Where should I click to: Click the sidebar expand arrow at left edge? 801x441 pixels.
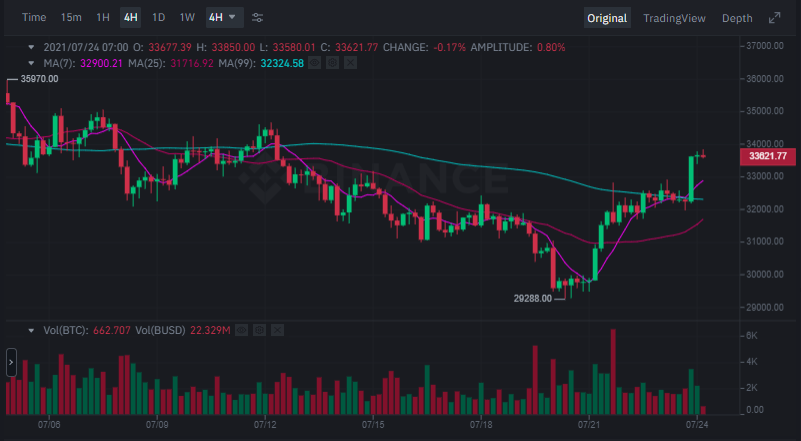(x=11, y=362)
